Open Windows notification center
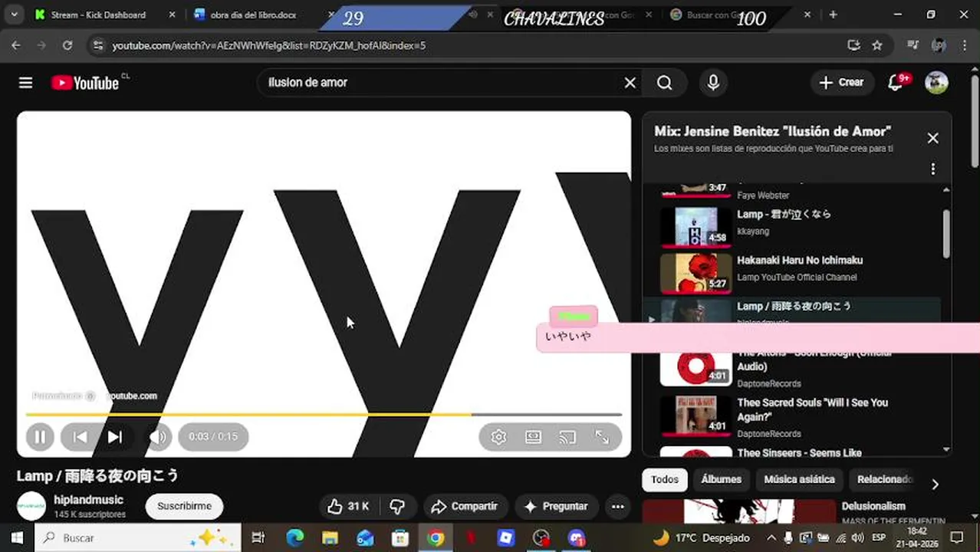980x552 pixels. click(x=957, y=537)
